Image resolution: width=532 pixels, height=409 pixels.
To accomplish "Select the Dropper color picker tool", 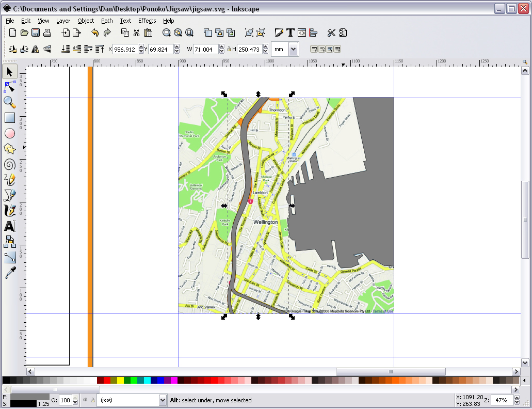I will [9, 273].
